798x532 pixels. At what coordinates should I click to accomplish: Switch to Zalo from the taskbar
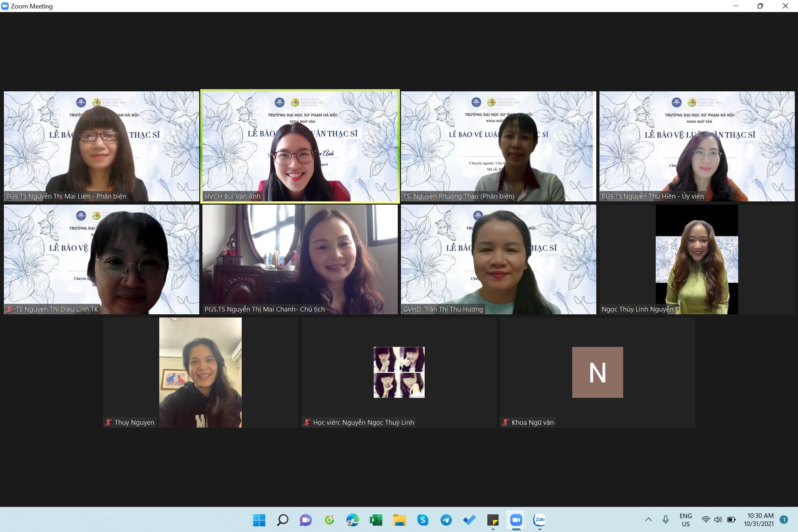540,520
